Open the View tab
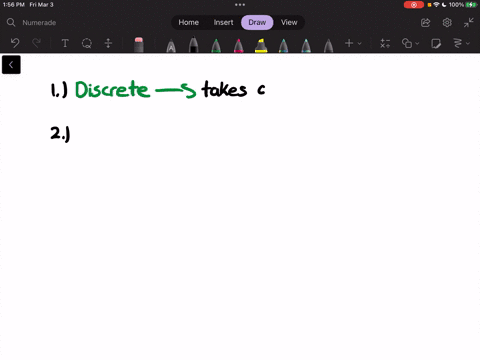The image size is (480, 360). coord(289,22)
